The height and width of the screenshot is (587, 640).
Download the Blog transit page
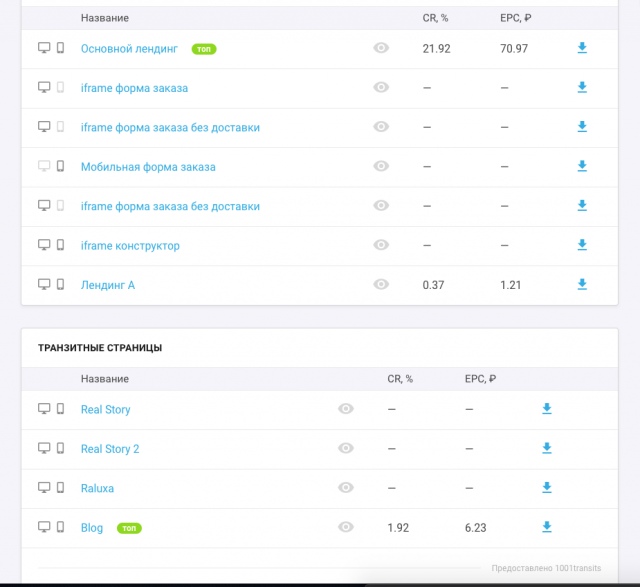click(547, 527)
